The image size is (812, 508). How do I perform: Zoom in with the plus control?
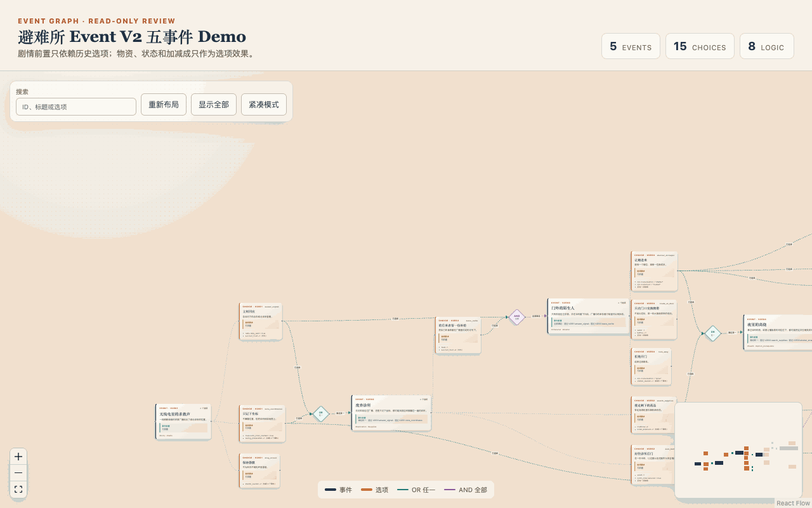click(x=18, y=457)
